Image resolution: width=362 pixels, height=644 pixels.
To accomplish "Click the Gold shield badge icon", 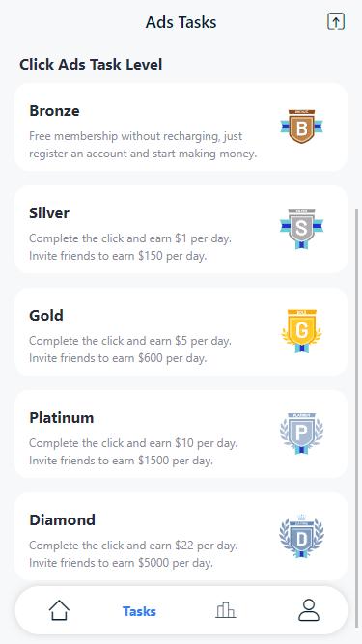I will click(301, 331).
